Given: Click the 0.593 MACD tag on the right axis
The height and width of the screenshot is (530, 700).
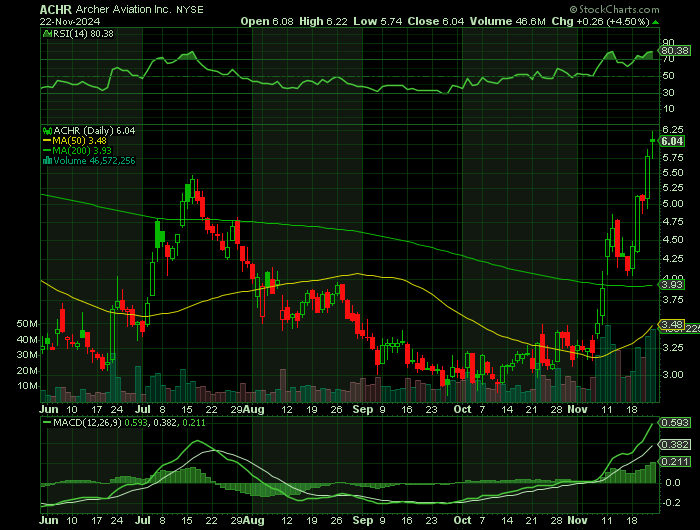Looking at the screenshot, I should 675,423.
